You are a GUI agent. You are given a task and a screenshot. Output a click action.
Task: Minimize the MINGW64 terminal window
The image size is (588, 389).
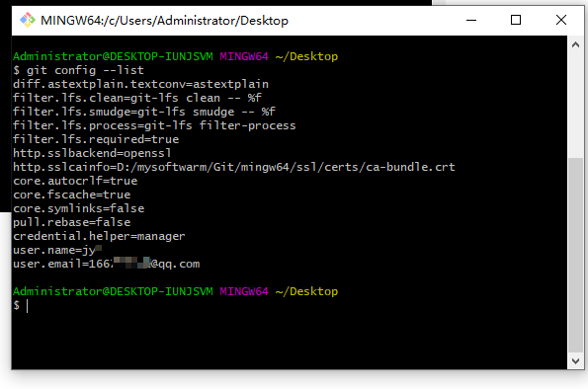click(x=471, y=20)
